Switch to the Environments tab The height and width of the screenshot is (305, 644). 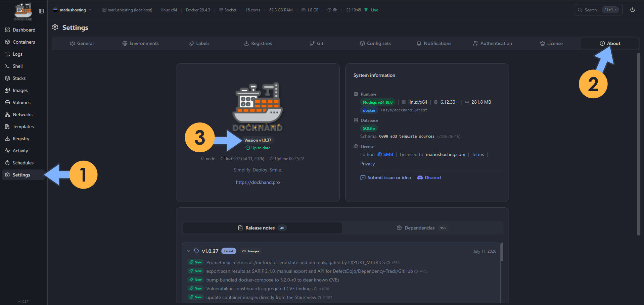point(140,43)
